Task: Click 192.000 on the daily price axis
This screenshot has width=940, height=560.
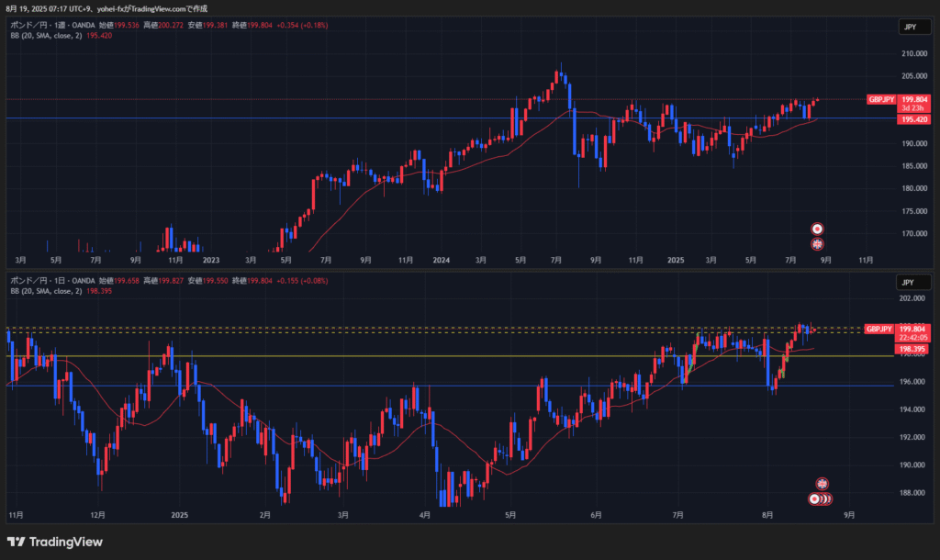Action: click(912, 437)
